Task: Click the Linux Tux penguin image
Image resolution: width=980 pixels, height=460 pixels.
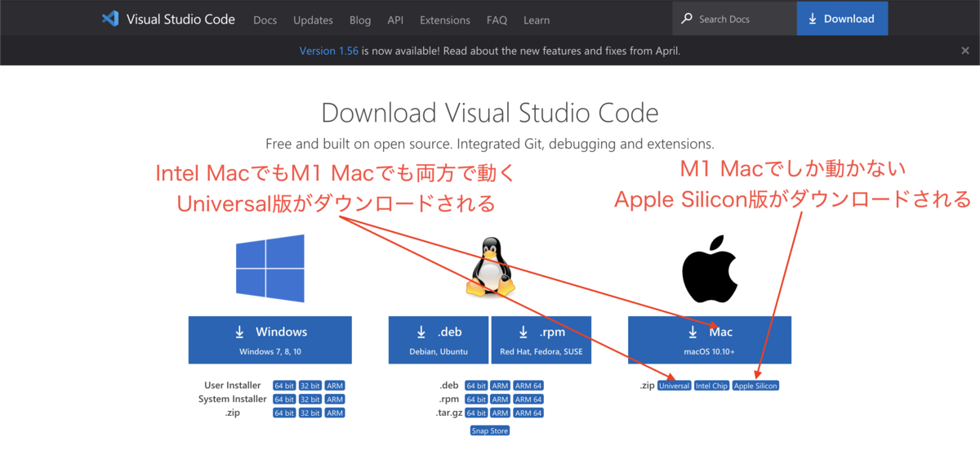Action: click(x=489, y=267)
